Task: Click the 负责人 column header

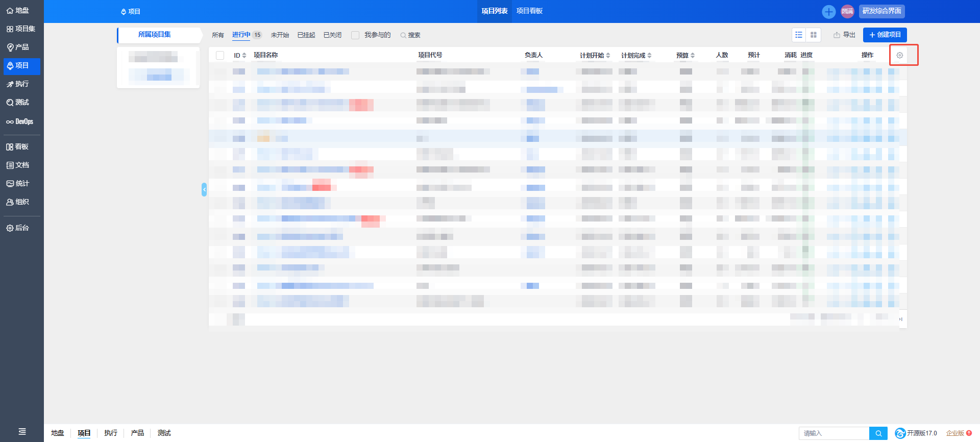Action: [534, 55]
